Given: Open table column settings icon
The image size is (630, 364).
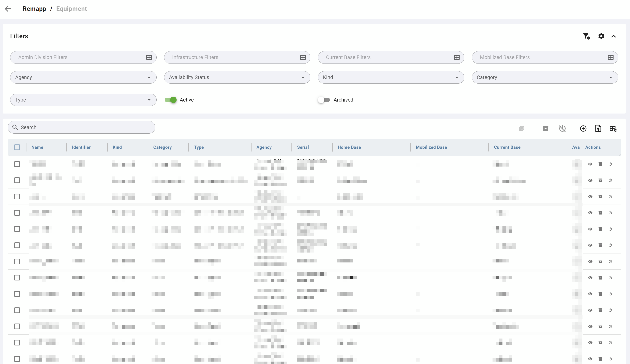Looking at the screenshot, I should 613,128.
